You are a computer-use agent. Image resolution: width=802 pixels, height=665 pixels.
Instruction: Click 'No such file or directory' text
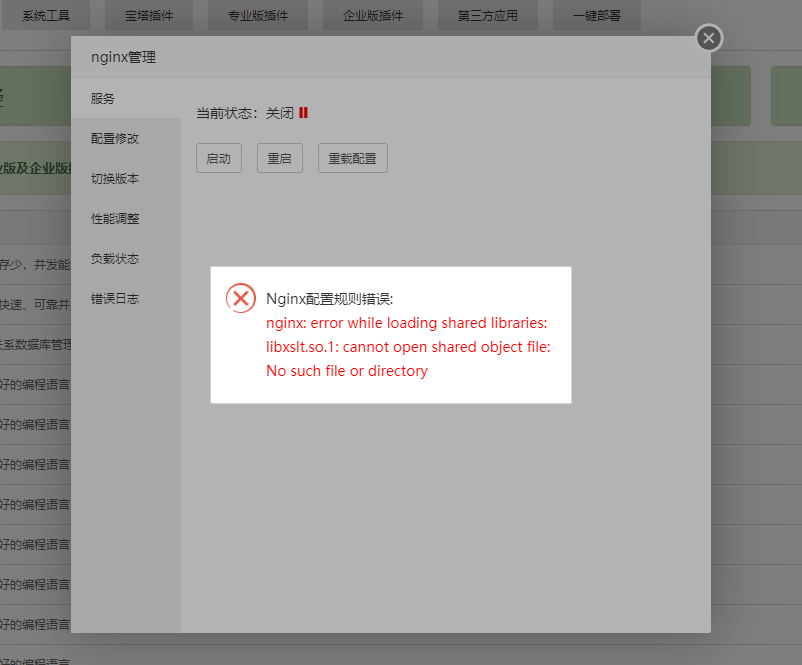click(x=347, y=371)
